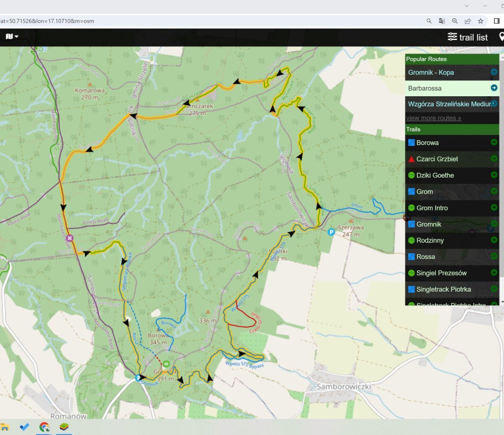504x435 pixels.
Task: Click green circle icon beside Rodzinny
Action: pyautogui.click(x=412, y=240)
